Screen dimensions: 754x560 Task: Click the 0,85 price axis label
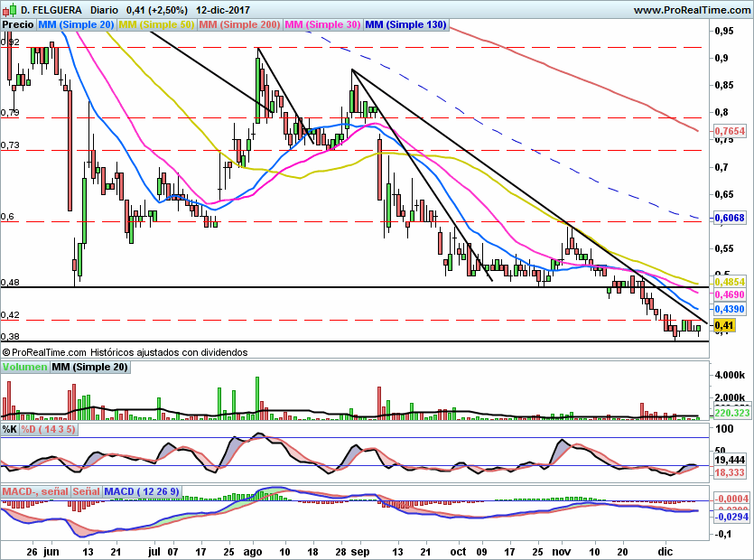coord(724,85)
